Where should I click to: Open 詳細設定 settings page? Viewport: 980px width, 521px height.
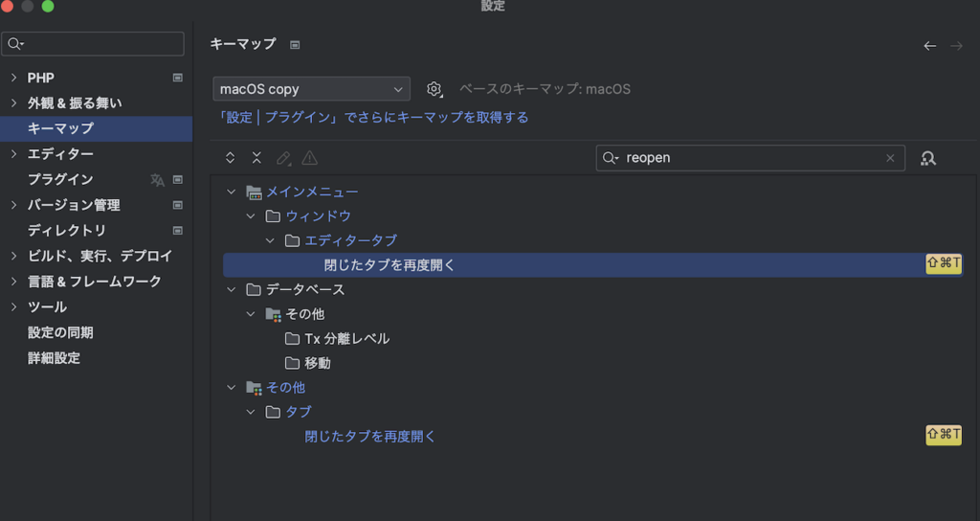54,358
